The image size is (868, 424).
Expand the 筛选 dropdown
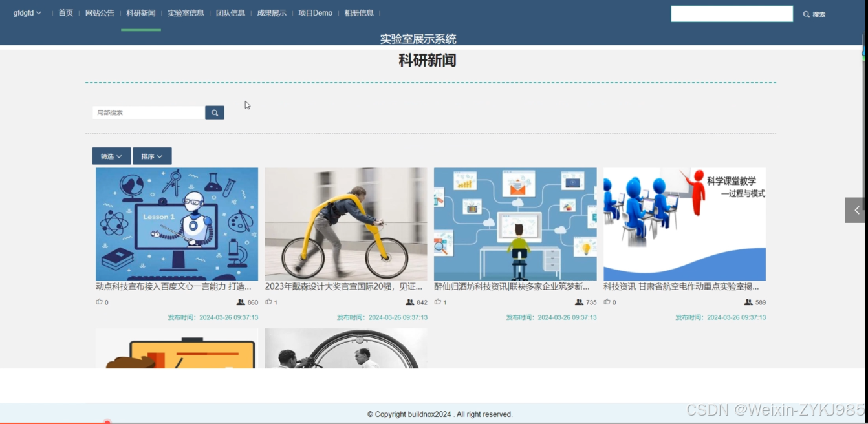[111, 156]
